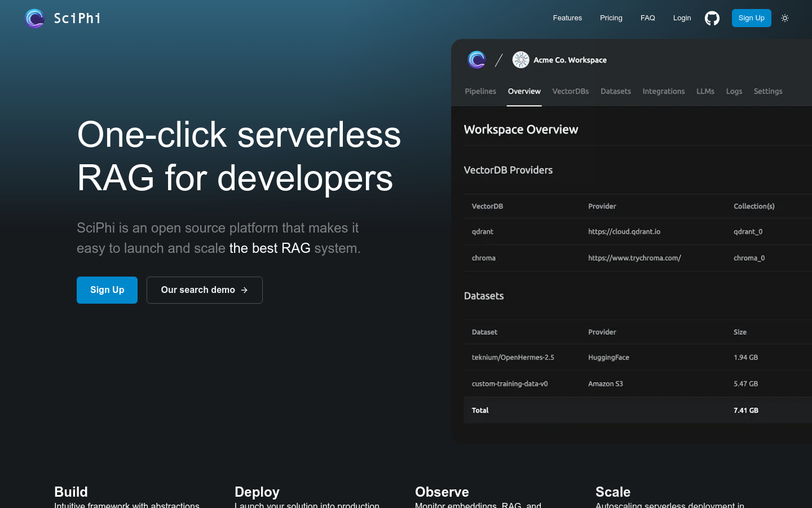Click https://cloud.qdrant.io provider URL
Screen dimensions: 812x508
click(624, 232)
